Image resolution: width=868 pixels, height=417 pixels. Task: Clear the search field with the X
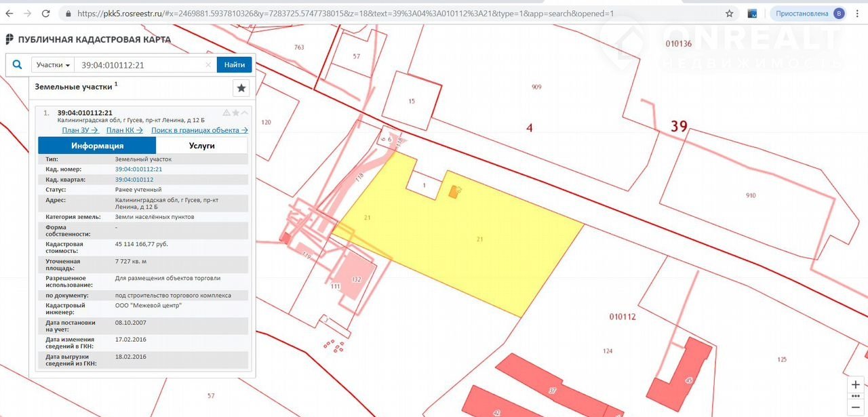click(x=208, y=65)
